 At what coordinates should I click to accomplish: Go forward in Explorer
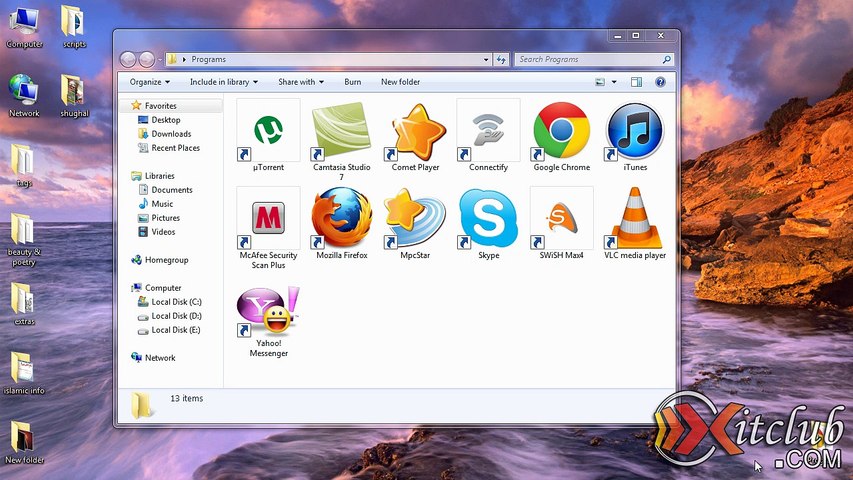[x=146, y=59]
